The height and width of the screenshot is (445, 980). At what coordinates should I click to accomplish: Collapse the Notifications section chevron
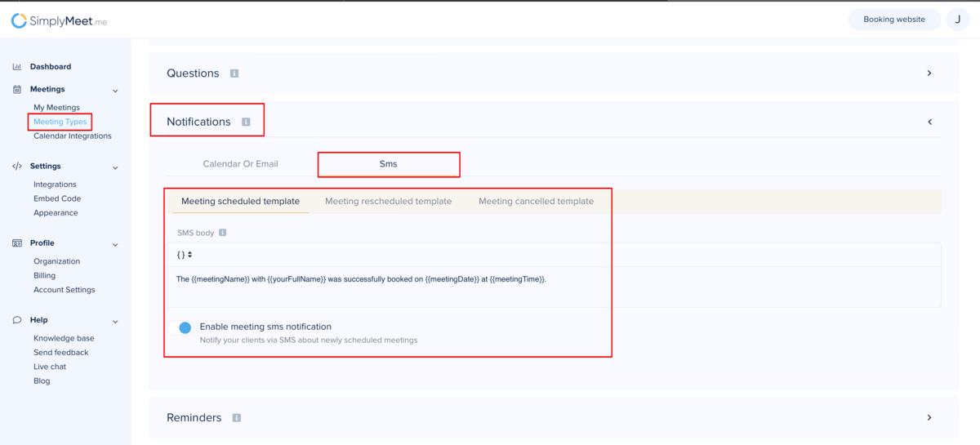pyautogui.click(x=929, y=122)
